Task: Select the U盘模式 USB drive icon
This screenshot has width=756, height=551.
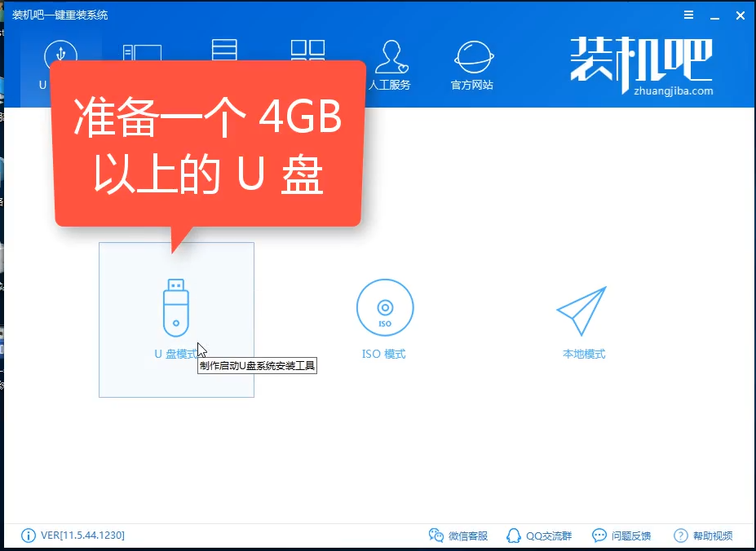Action: point(175,307)
